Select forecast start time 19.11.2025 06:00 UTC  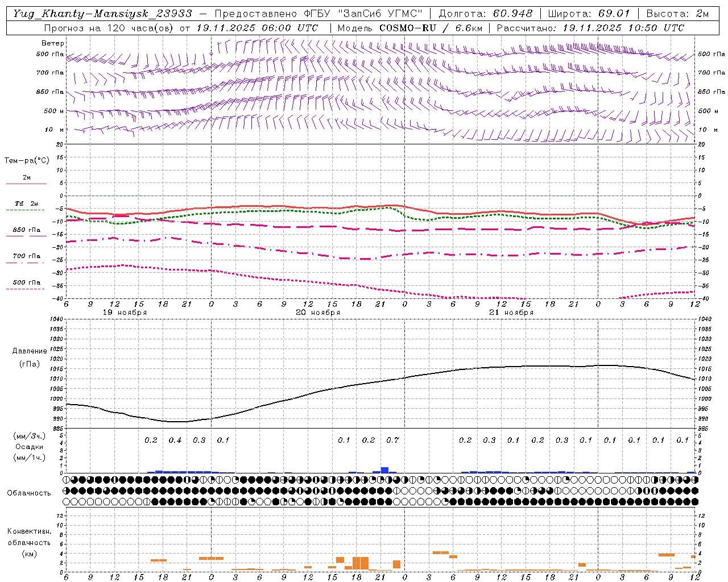coord(257,28)
